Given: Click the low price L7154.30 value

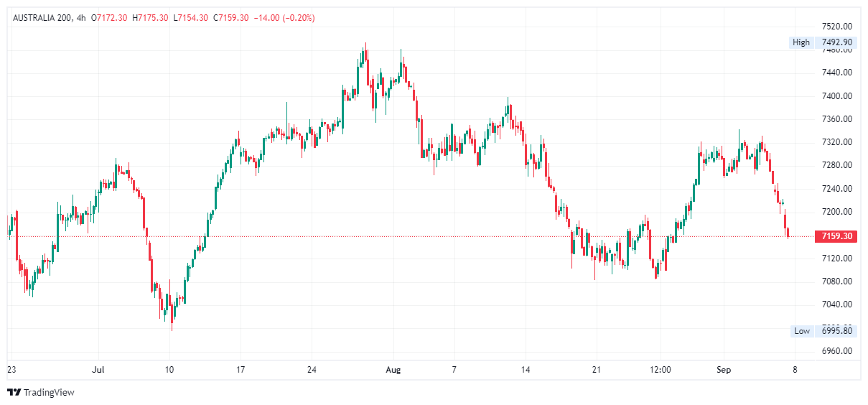Looking at the screenshot, I should [x=190, y=17].
